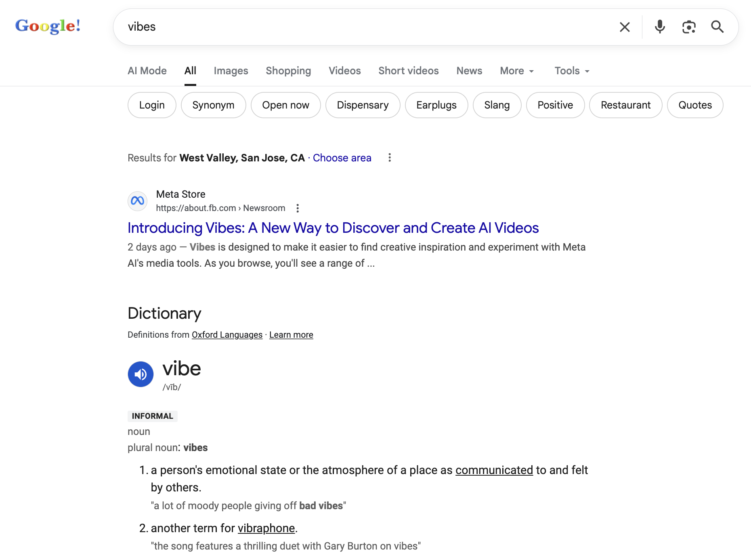Image resolution: width=751 pixels, height=560 pixels.
Task: Click the Meta Store favicon
Action: 137,201
